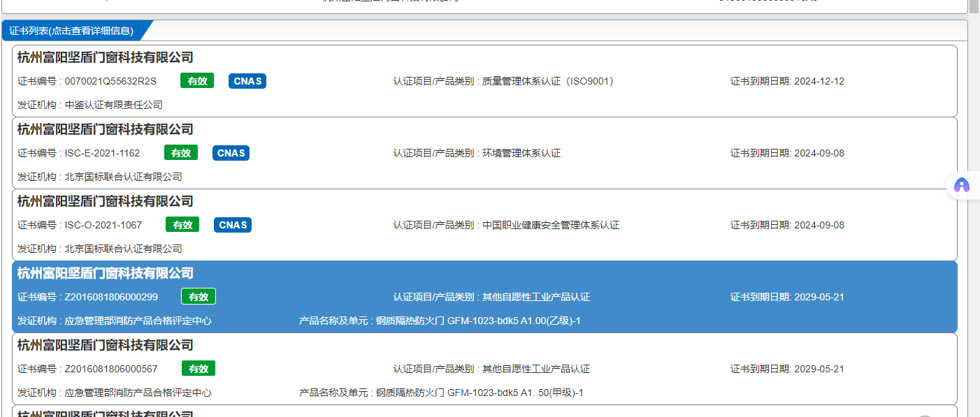
Task: Click product name ending A1.00(乙级)-1
Action: pos(479,321)
